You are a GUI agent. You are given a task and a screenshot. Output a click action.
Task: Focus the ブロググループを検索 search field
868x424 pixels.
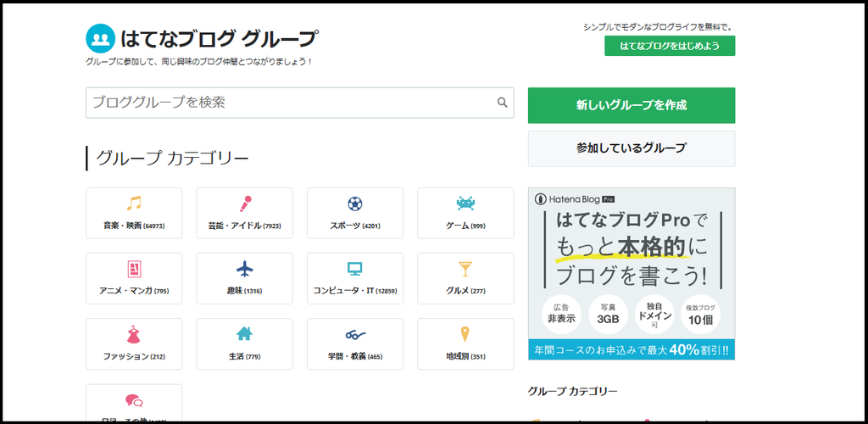[x=299, y=103]
